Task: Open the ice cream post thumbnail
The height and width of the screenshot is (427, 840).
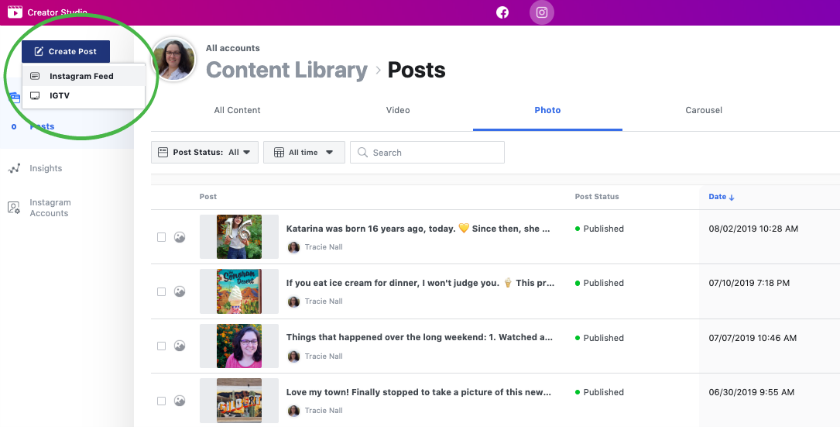Action: [239, 291]
